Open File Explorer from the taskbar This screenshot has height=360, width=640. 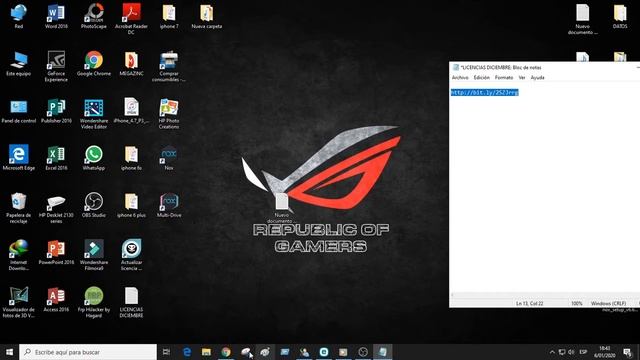click(x=206, y=352)
